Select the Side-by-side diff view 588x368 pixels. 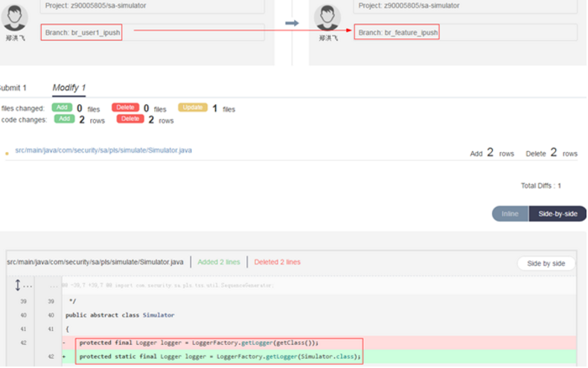tap(557, 214)
